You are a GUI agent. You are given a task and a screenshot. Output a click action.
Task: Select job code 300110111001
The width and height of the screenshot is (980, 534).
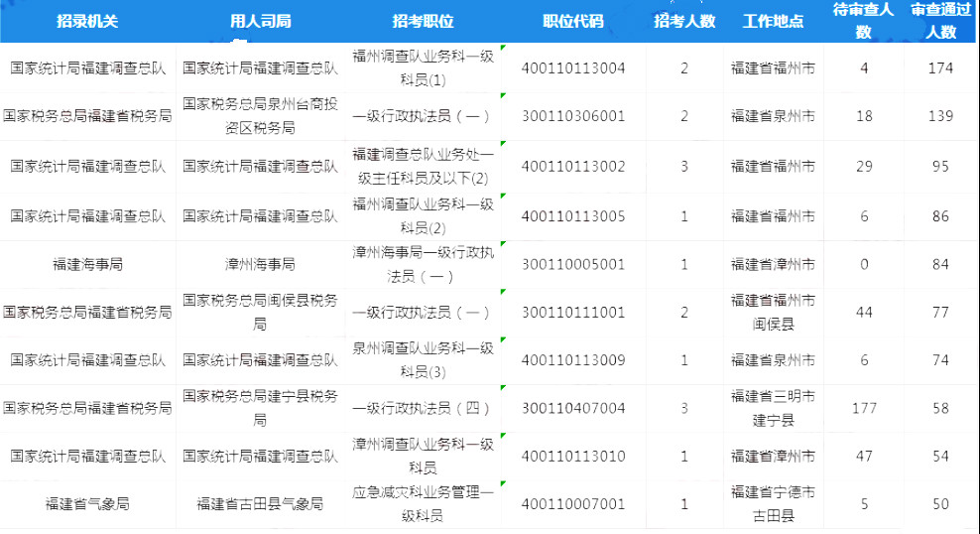573,312
